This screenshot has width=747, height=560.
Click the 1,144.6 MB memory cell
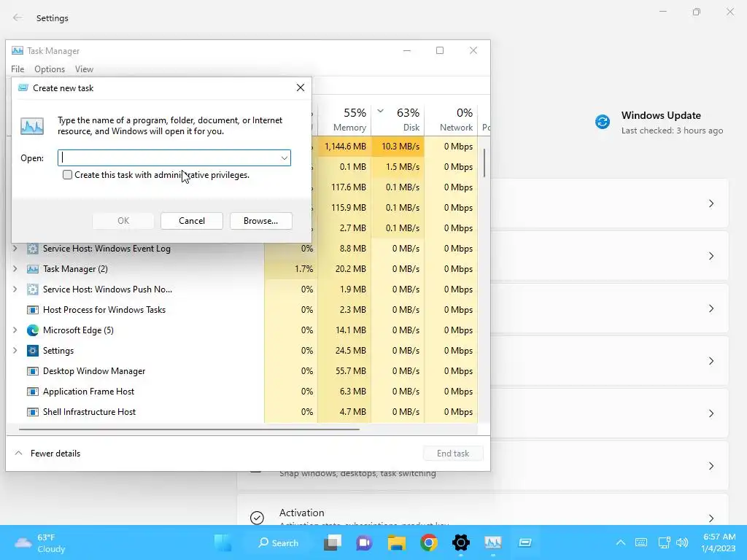click(x=344, y=146)
